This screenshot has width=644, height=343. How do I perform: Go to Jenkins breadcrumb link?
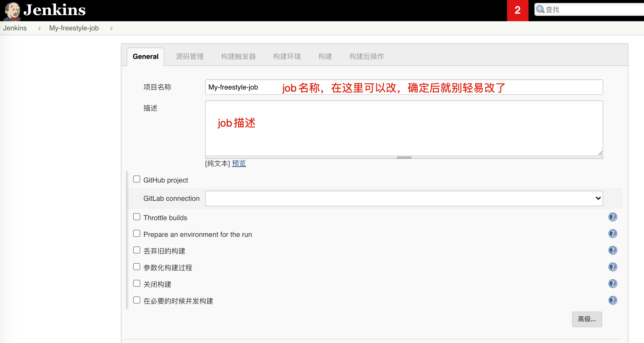(x=15, y=28)
